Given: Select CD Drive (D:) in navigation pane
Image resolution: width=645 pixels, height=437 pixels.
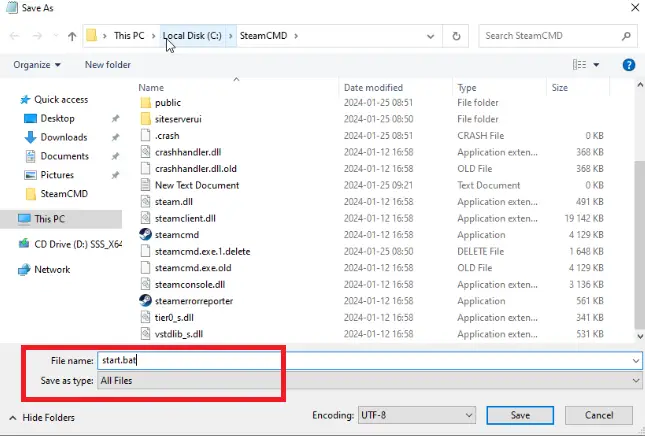Looking at the screenshot, I should click(78, 244).
